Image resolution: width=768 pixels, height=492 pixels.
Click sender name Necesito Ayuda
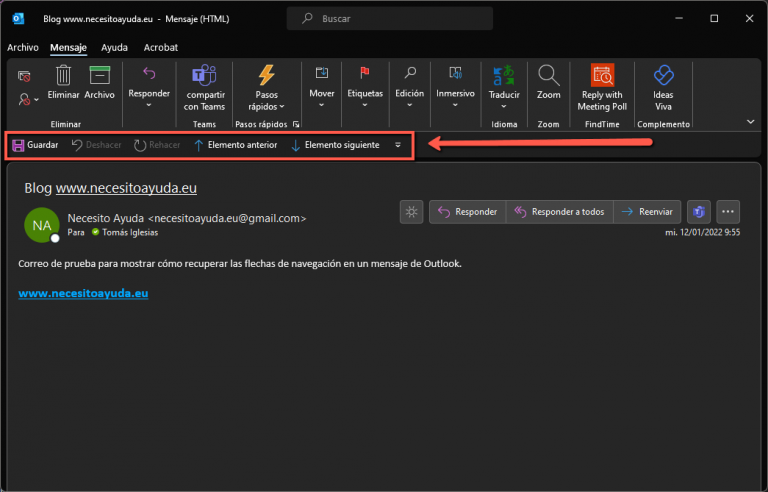[106, 219]
